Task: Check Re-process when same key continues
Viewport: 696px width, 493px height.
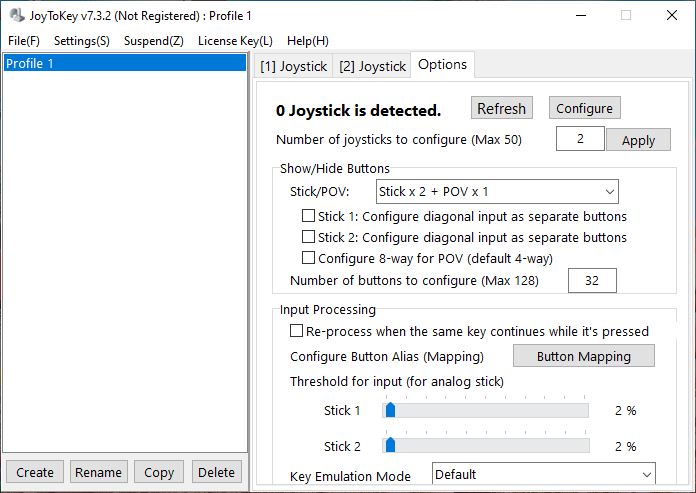Action: click(x=297, y=331)
